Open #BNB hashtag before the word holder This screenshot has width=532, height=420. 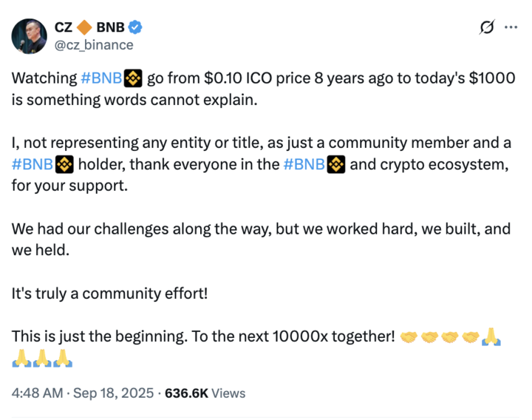point(33,164)
